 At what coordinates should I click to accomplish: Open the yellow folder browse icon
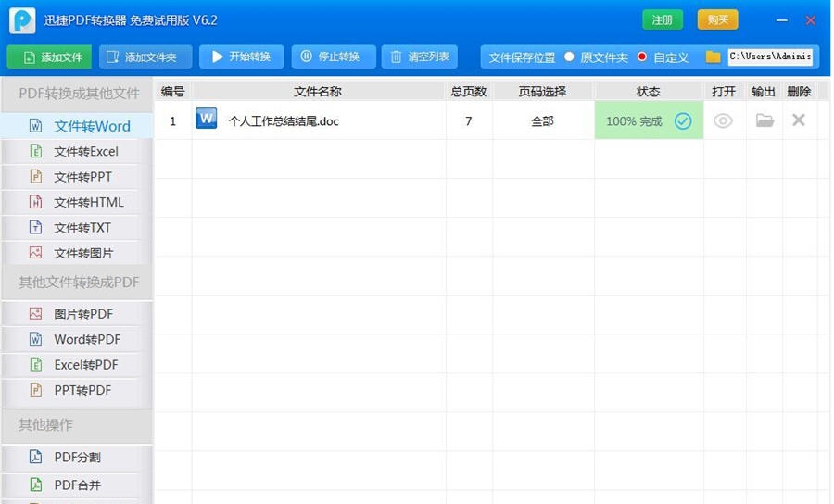click(x=713, y=57)
